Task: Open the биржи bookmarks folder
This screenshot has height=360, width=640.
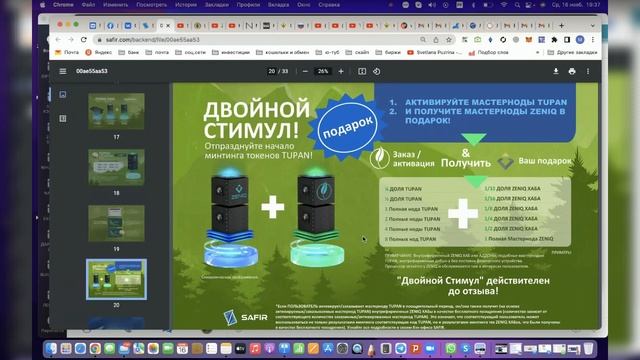Action: click(x=388, y=52)
